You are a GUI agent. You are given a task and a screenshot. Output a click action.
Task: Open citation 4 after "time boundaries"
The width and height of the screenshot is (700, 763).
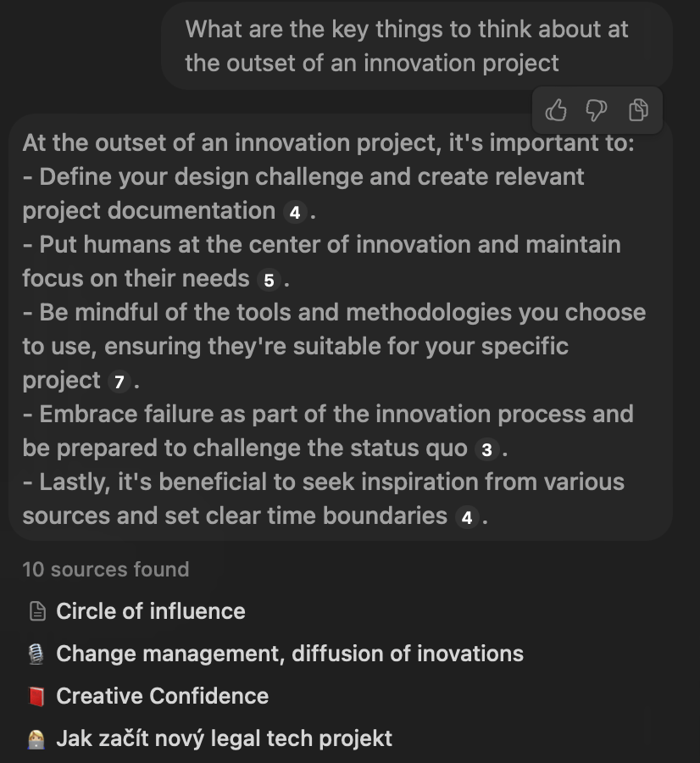pos(465,517)
